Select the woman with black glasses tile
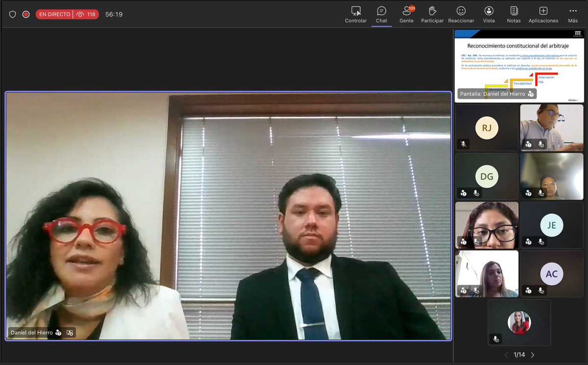588x365 pixels. tap(487, 225)
